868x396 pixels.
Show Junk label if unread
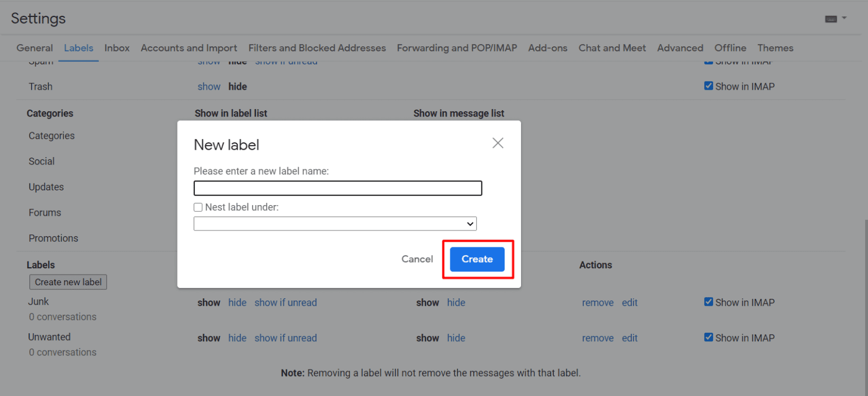pyautogui.click(x=285, y=302)
